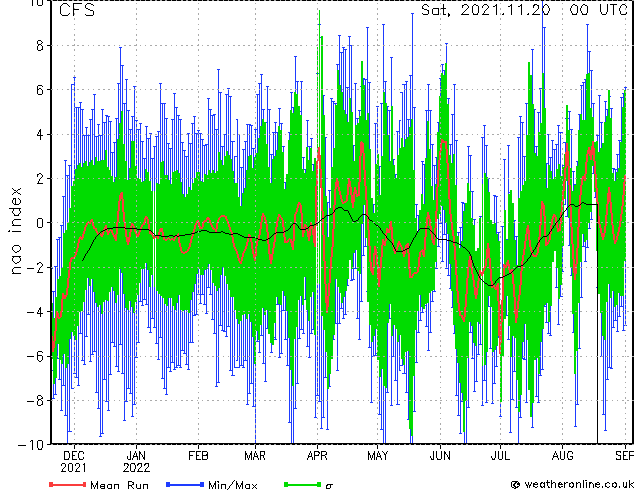634x490 pixels.
Task: Click the JAN 2022 axis label
Action: (x=136, y=462)
